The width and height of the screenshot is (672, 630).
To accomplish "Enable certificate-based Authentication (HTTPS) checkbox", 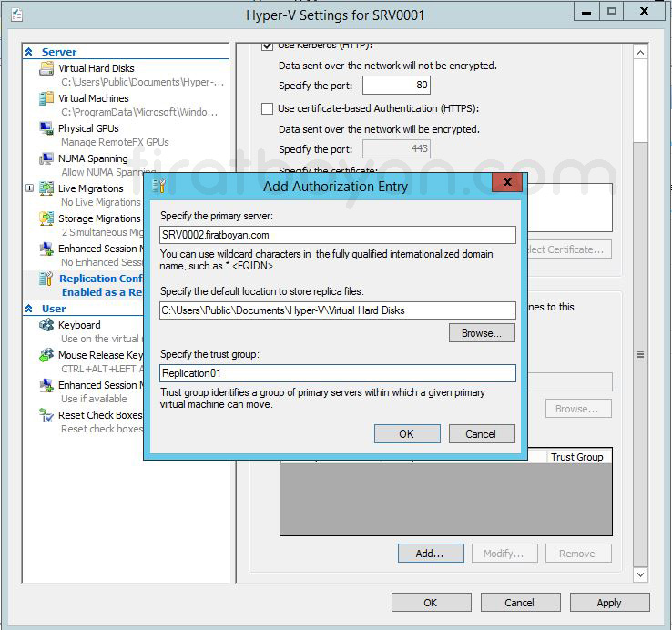I will [x=268, y=108].
